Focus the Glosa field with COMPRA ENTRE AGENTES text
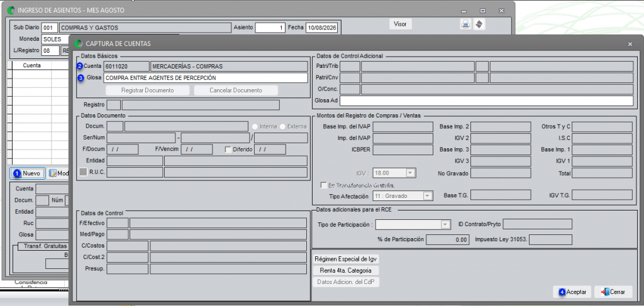This screenshot has width=644, height=306. (x=206, y=78)
